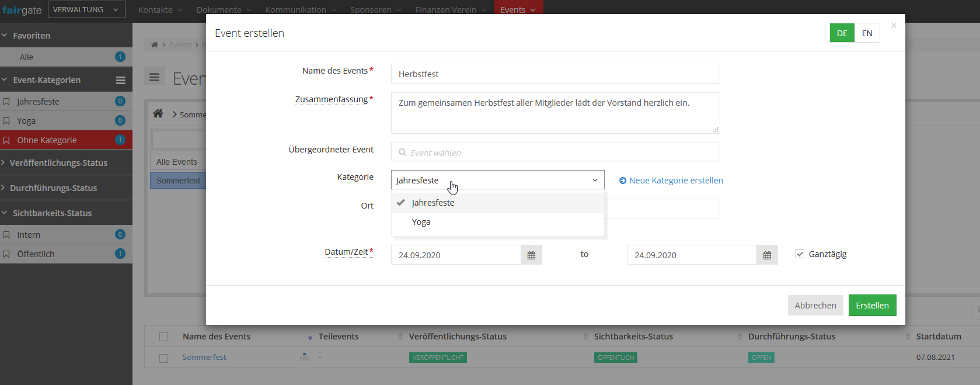The width and height of the screenshot is (980, 385).
Task: Open the VERWALTUNG module dropdown
Action: click(86, 9)
